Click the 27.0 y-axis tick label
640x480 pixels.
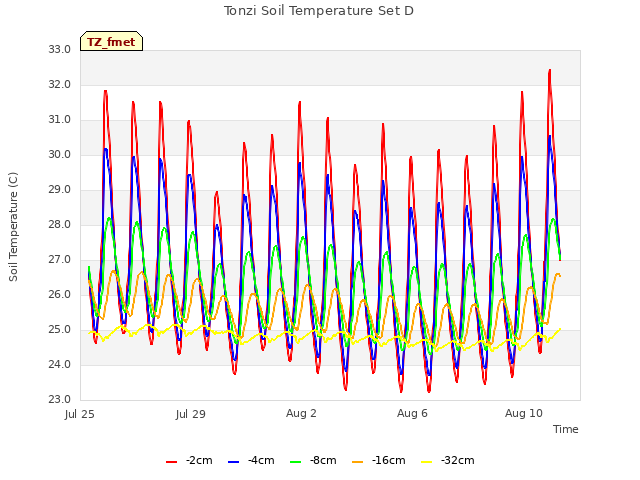(60, 260)
